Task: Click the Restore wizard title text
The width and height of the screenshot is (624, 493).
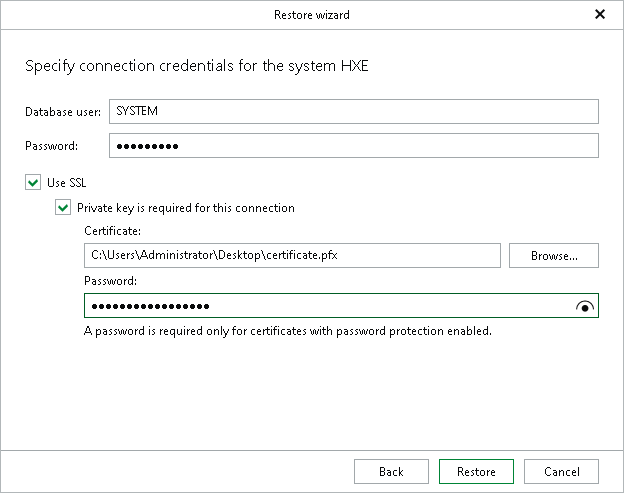Action: pos(311,15)
